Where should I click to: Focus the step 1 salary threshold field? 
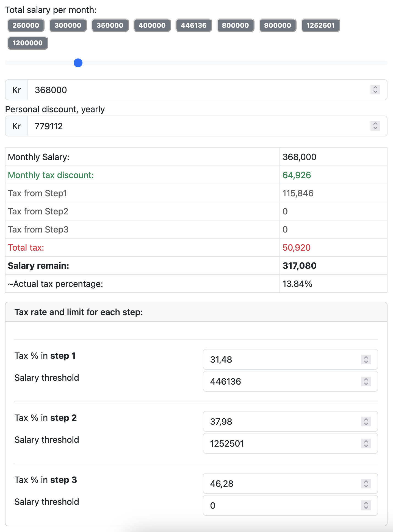pyautogui.click(x=280, y=382)
